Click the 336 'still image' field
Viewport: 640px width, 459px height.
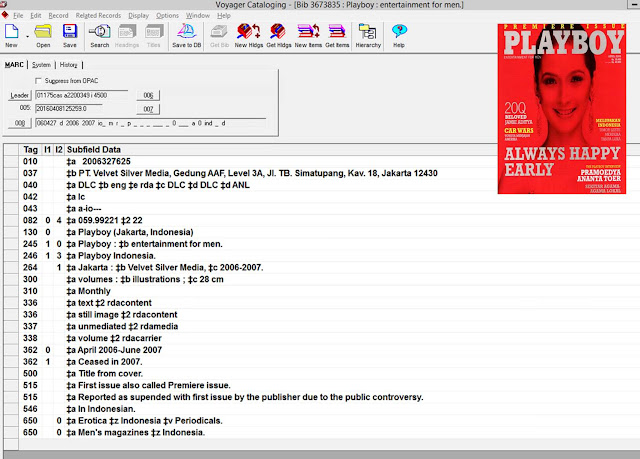coord(122,315)
